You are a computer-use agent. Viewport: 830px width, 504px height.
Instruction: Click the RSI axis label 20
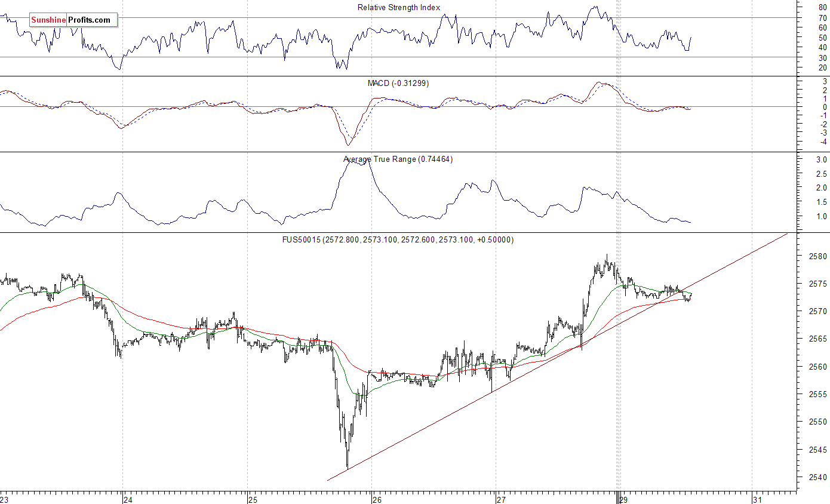823,67
